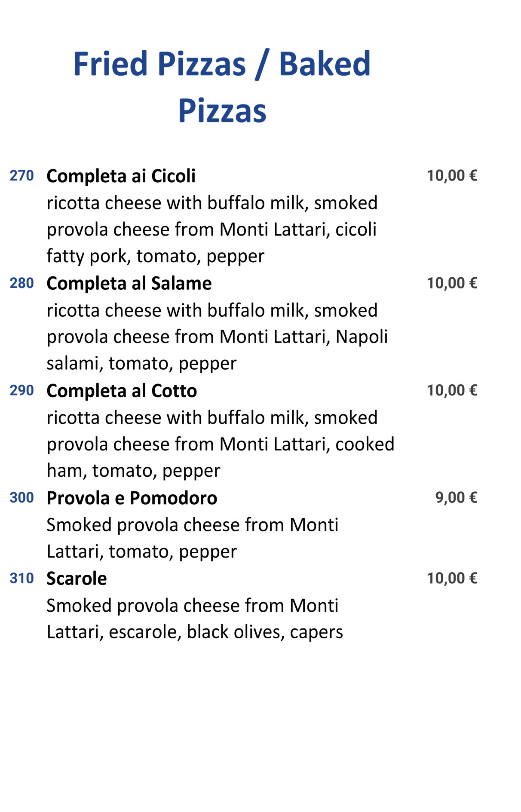
Task: Click item number 300
Action: pos(21,498)
